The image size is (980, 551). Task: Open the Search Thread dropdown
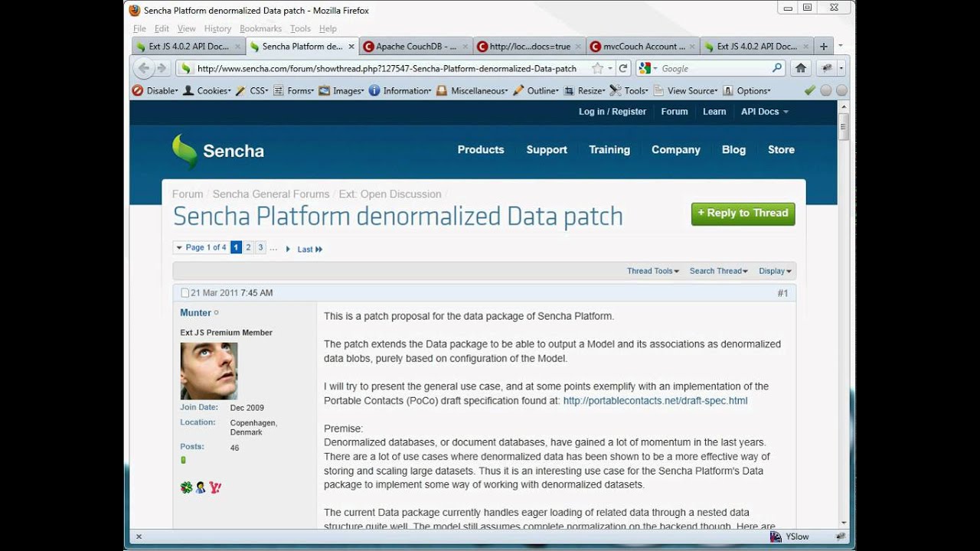tap(718, 271)
